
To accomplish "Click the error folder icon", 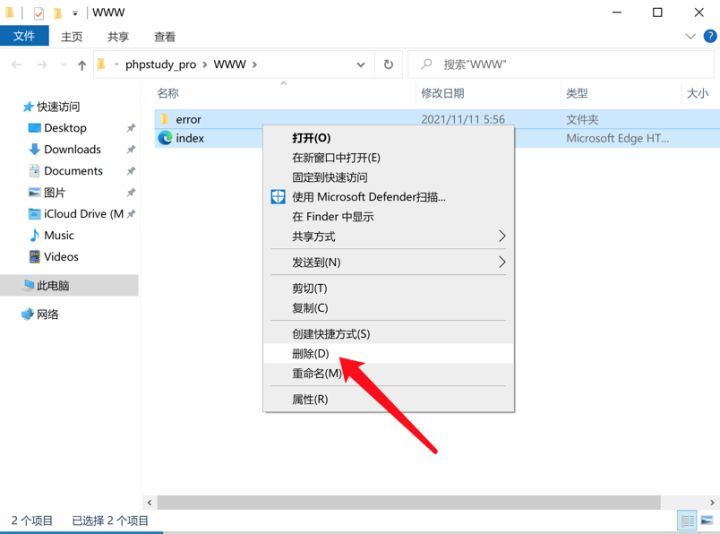I will 164,119.
